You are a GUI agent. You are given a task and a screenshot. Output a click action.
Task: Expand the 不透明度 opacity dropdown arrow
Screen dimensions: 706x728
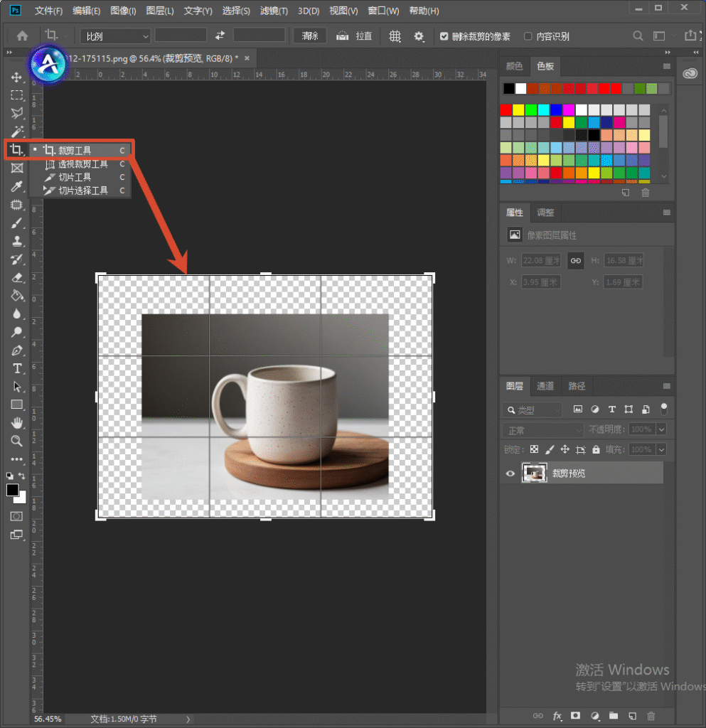[662, 429]
